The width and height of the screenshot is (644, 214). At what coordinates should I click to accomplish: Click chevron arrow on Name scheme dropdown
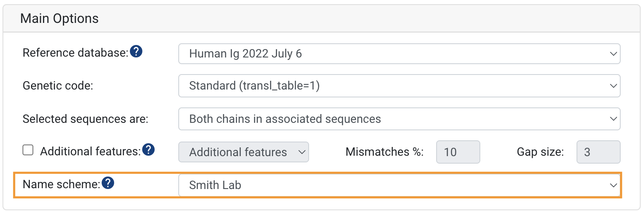click(613, 185)
